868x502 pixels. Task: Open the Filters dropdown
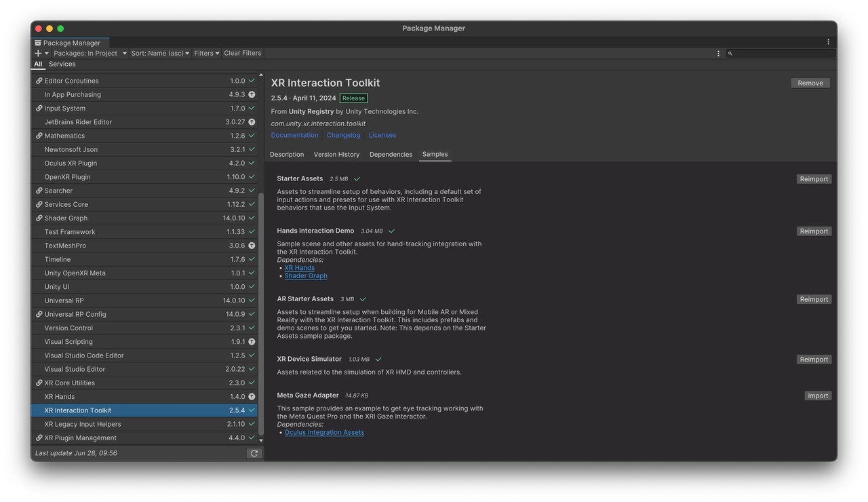pos(207,53)
